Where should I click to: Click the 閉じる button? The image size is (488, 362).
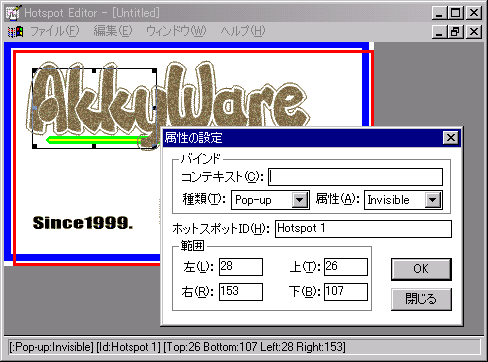[421, 299]
